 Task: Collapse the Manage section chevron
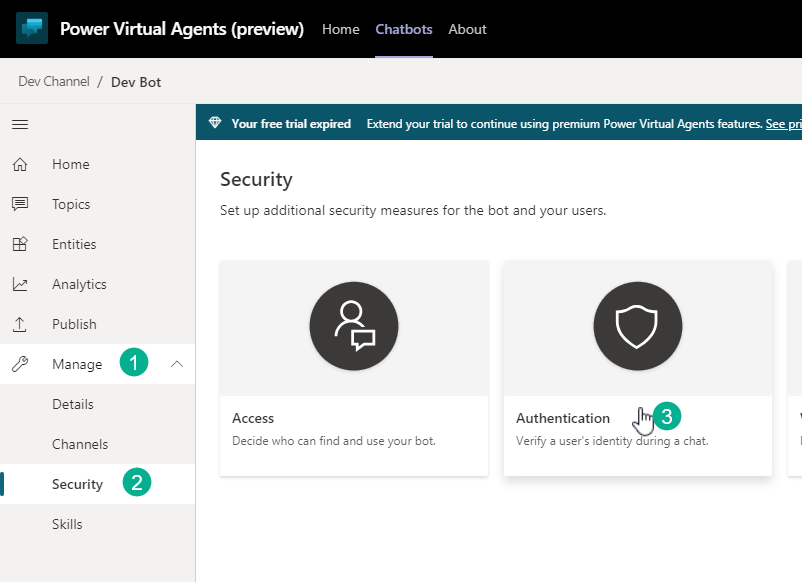point(177,364)
